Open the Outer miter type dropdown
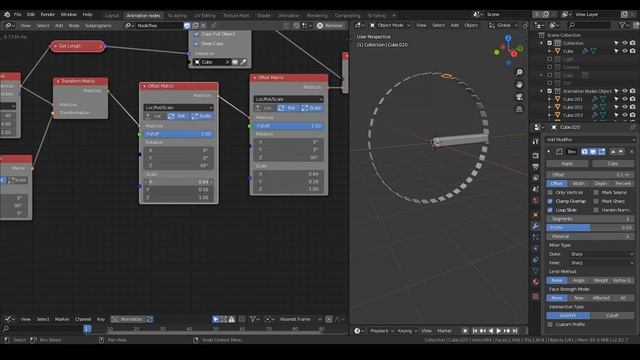 pos(602,254)
